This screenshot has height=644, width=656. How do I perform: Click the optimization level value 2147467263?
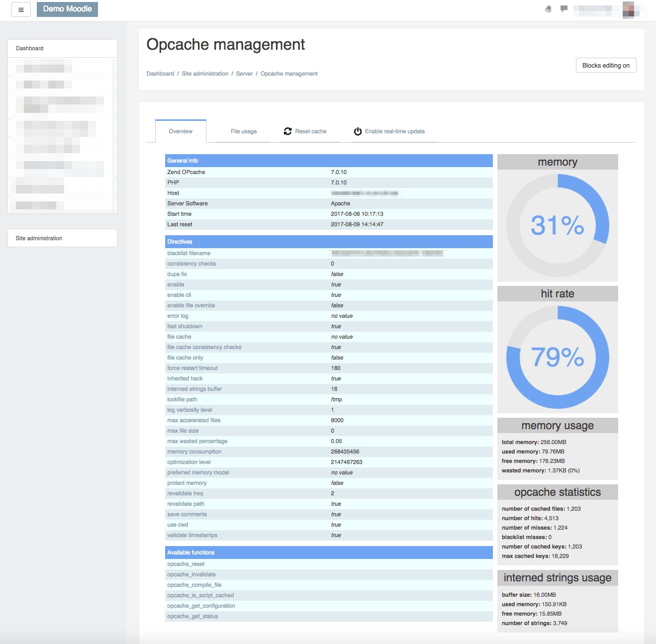(347, 462)
